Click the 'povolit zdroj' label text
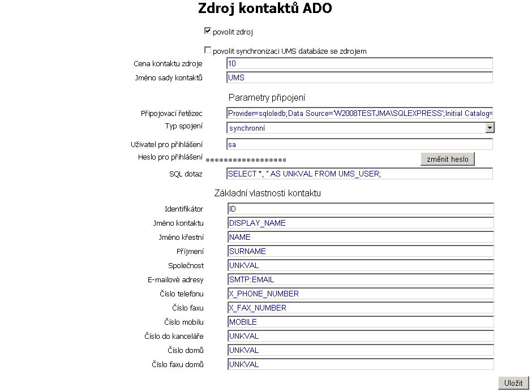The width and height of the screenshot is (532, 392). [x=233, y=32]
